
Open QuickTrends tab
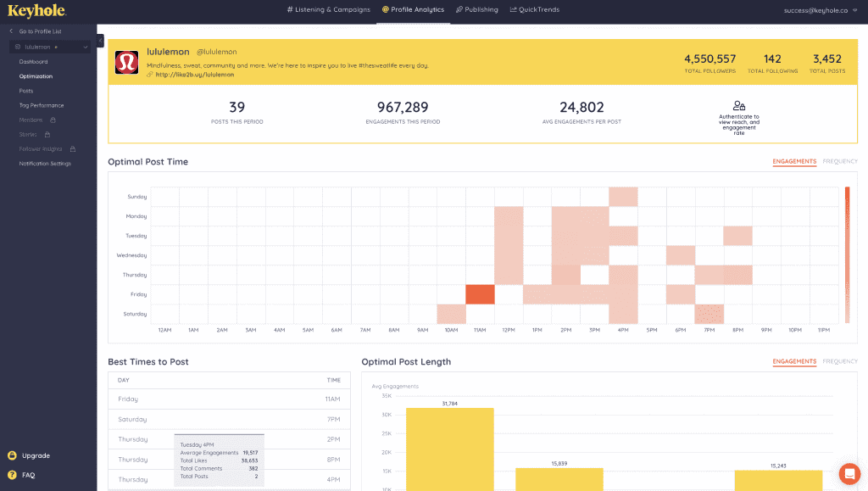click(x=534, y=9)
